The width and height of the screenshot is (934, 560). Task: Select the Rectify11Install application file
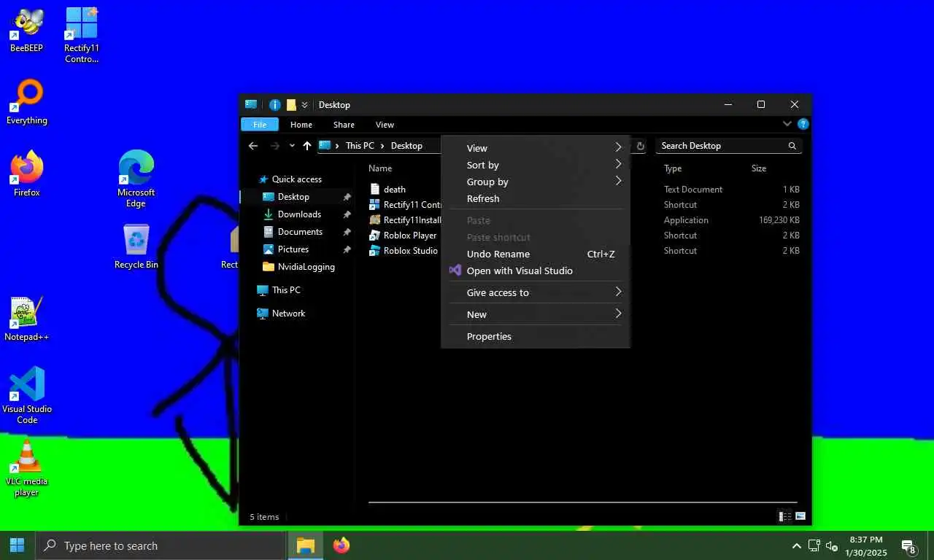(406, 220)
